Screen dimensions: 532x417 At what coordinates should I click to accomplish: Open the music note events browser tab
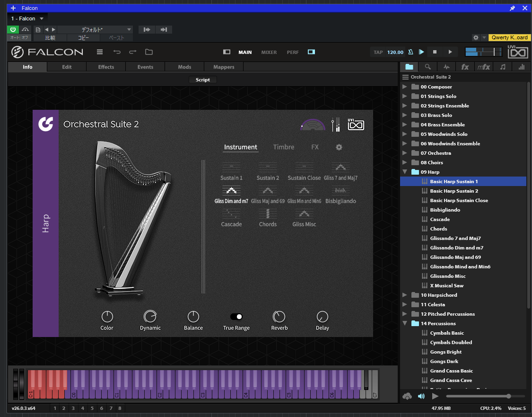(x=503, y=67)
